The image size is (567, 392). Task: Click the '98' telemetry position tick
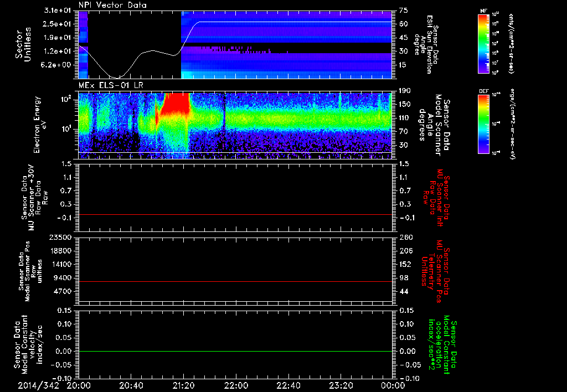(x=404, y=278)
